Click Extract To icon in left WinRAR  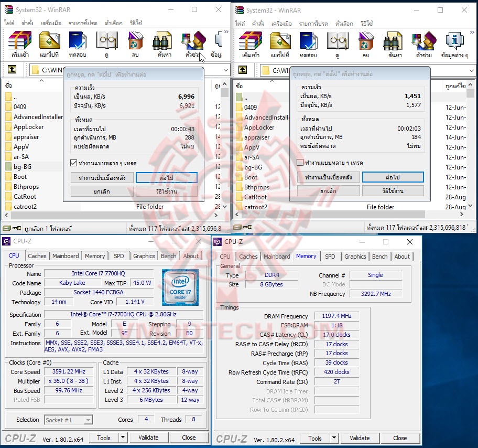click(49, 40)
